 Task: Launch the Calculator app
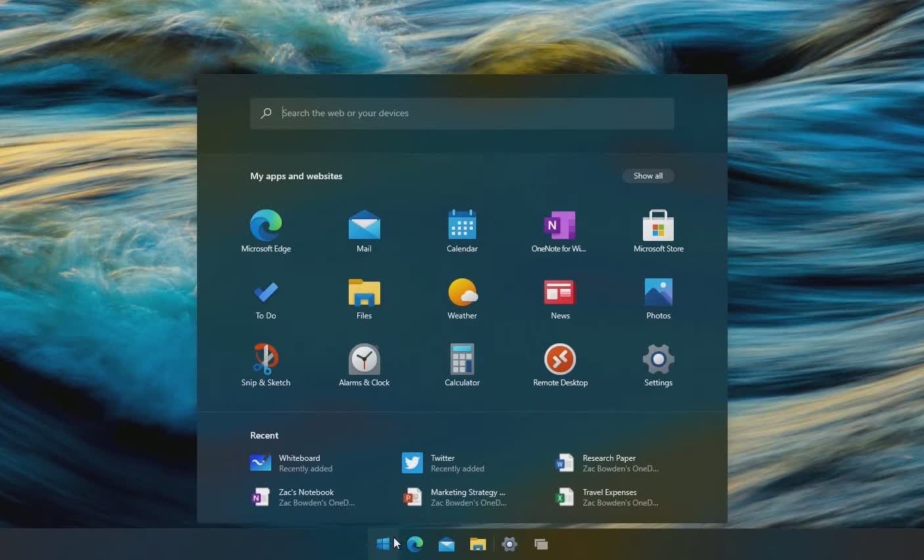(462, 366)
